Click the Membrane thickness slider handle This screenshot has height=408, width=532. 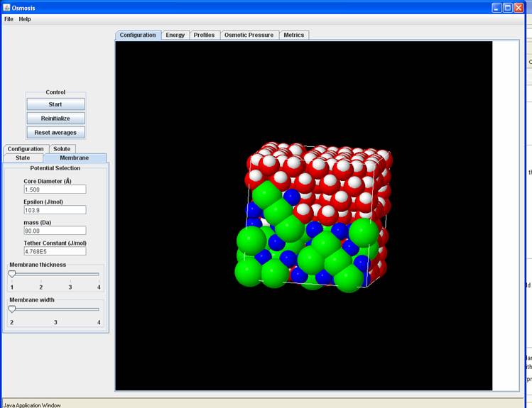[11, 274]
